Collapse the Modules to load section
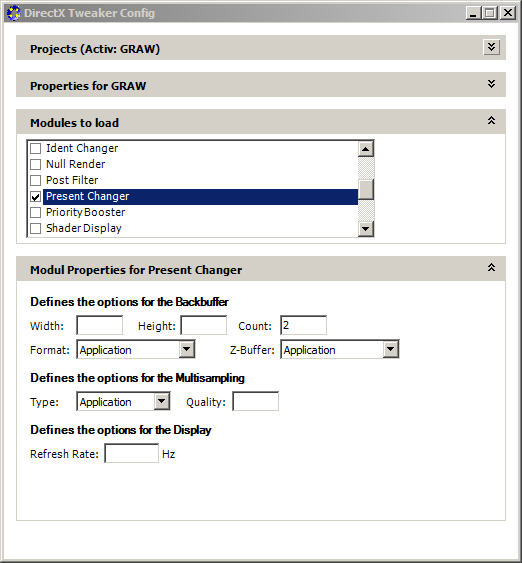Viewport: 522px width, 563px height. tap(491, 121)
